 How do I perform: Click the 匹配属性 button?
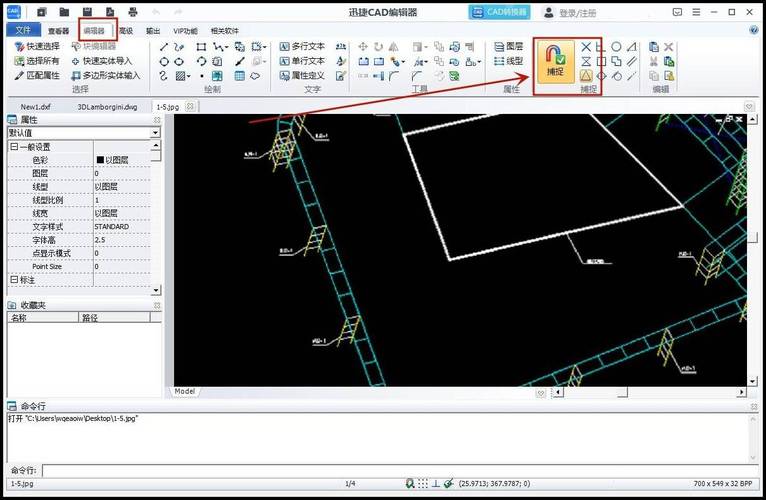coord(37,75)
